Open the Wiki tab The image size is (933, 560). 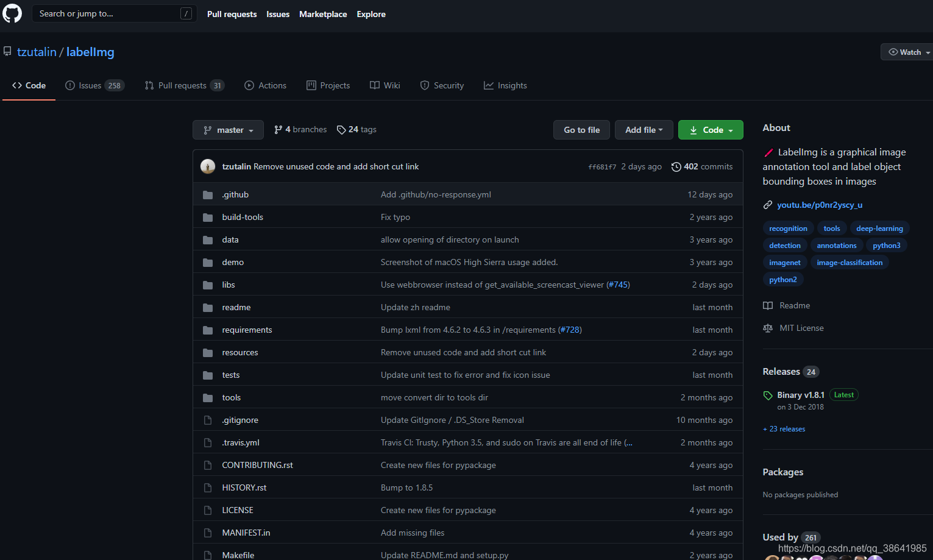point(385,85)
